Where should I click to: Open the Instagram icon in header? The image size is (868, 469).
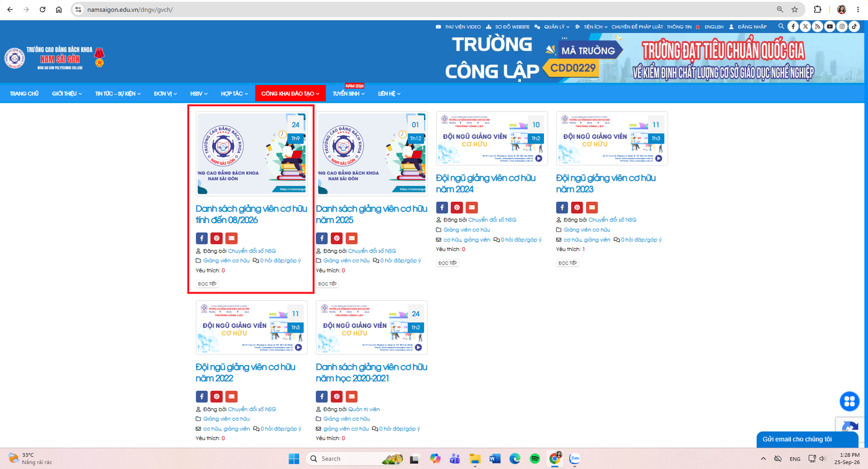842,27
